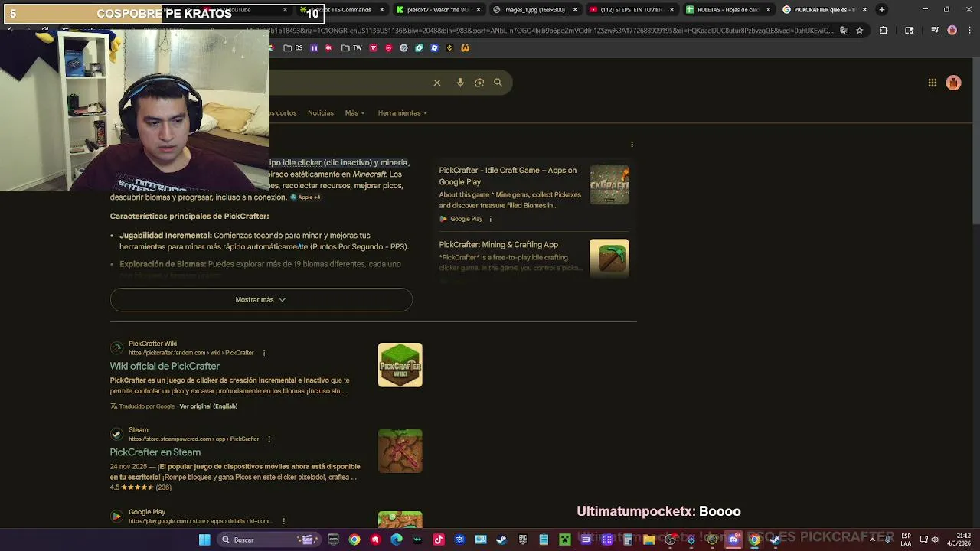Expand the Más filter dropdown

coord(354,112)
